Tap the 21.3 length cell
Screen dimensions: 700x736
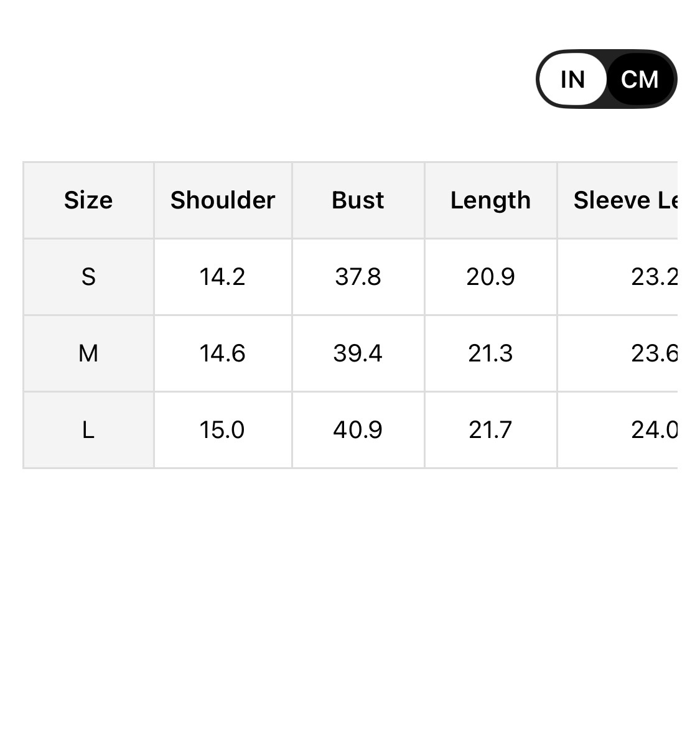coord(490,353)
